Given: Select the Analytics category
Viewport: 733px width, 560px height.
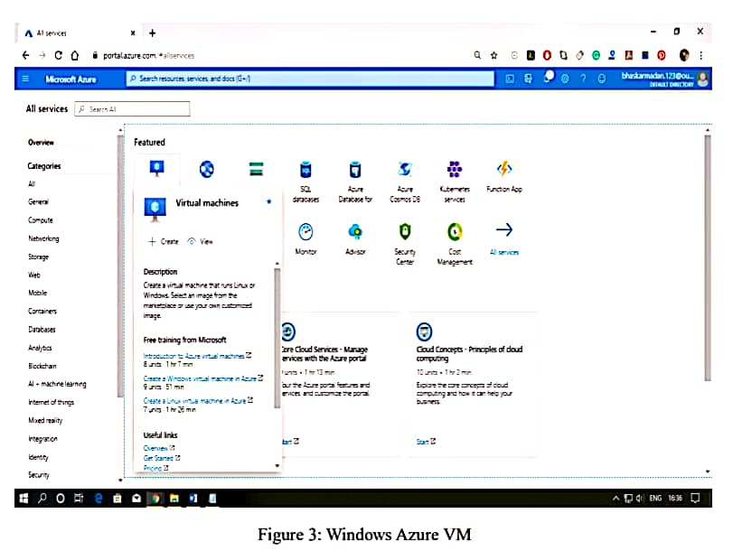Looking at the screenshot, I should point(40,348).
